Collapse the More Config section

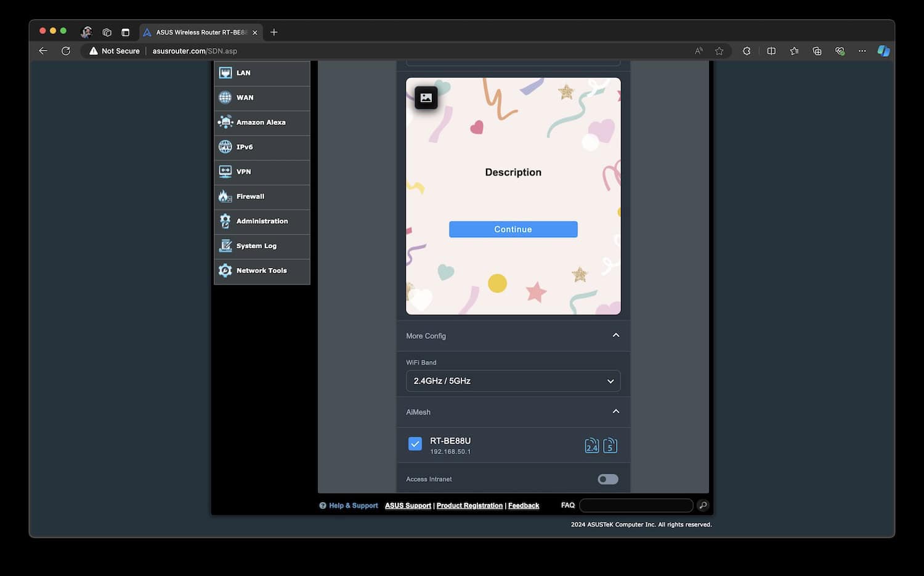tap(616, 335)
